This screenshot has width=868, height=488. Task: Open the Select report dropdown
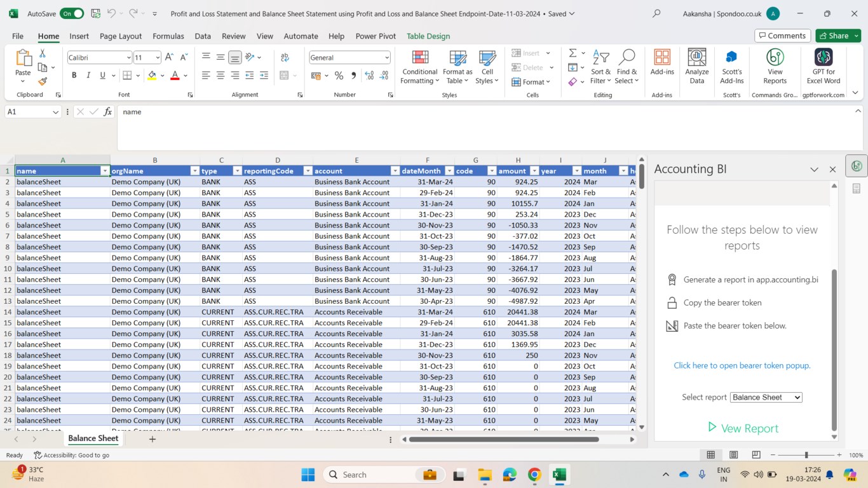766,397
